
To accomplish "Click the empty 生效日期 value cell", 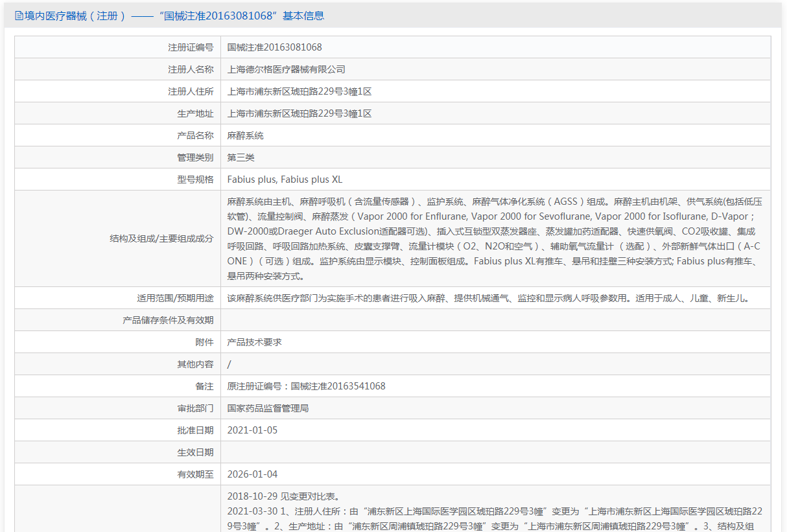I will point(495,452).
